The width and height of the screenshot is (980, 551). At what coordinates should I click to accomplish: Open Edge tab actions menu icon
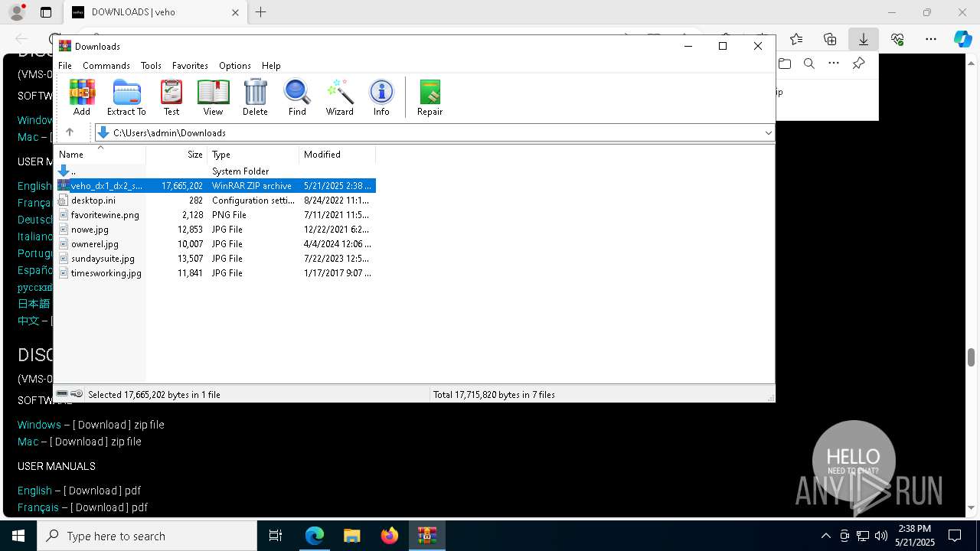pos(46,12)
